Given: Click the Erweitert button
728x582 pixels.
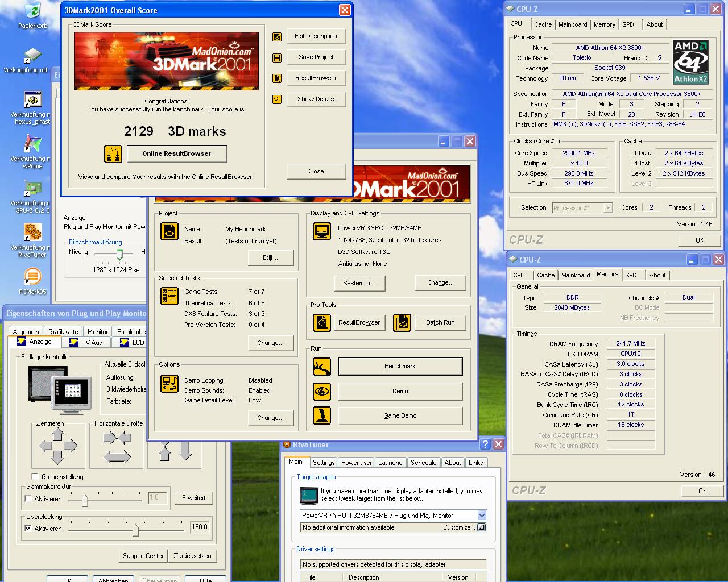Looking at the screenshot, I should click(193, 498).
